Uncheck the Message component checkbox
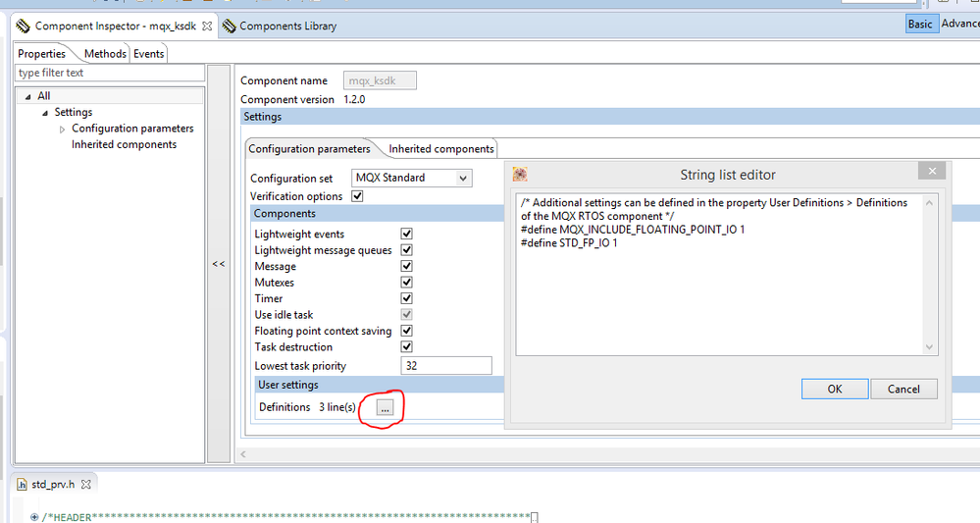Viewport: 980px width, 523px height. click(406, 266)
